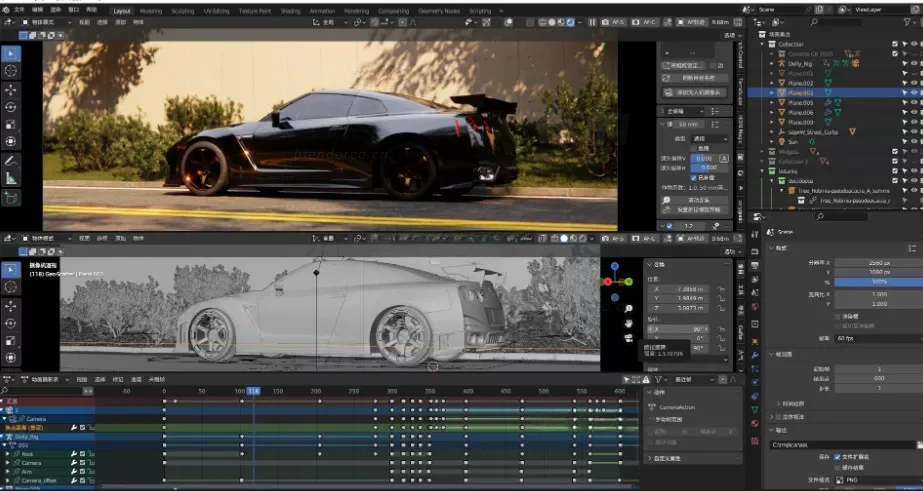Viewport: 923px width, 491px height.
Task: Click the AF-C button in upper viewport header
Action: click(645, 22)
